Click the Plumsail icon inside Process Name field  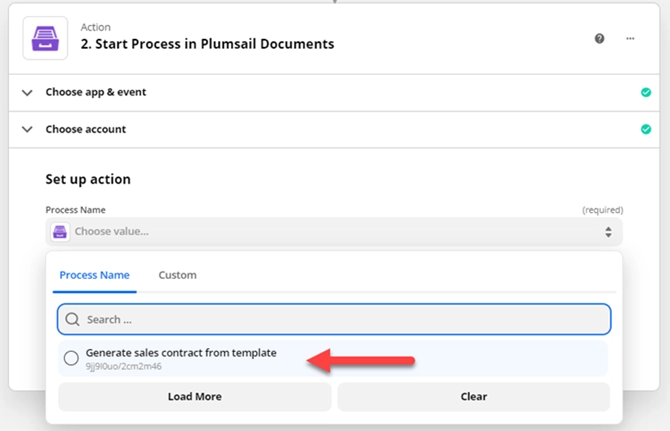pos(60,232)
